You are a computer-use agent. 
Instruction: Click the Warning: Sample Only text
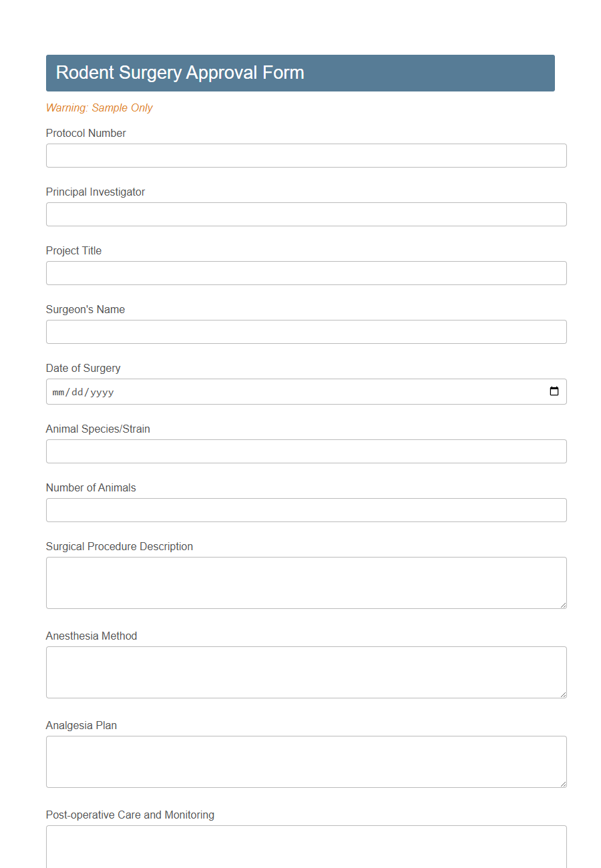(99, 107)
